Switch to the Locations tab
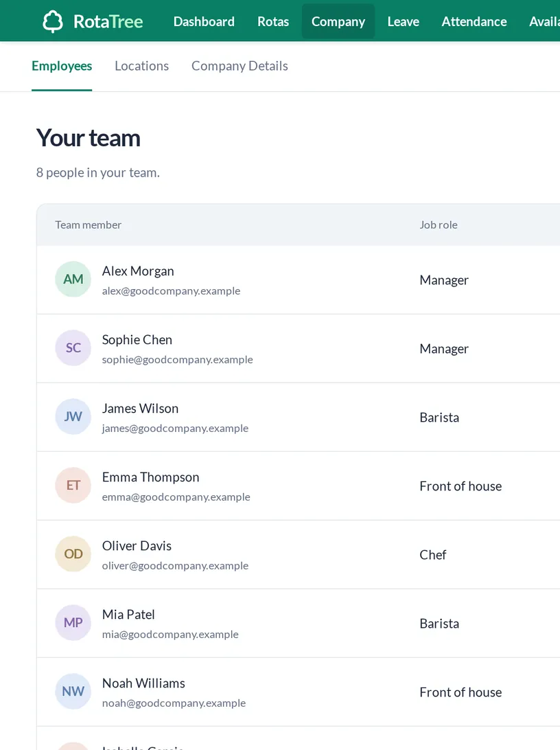The height and width of the screenshot is (750, 560). 142,66
